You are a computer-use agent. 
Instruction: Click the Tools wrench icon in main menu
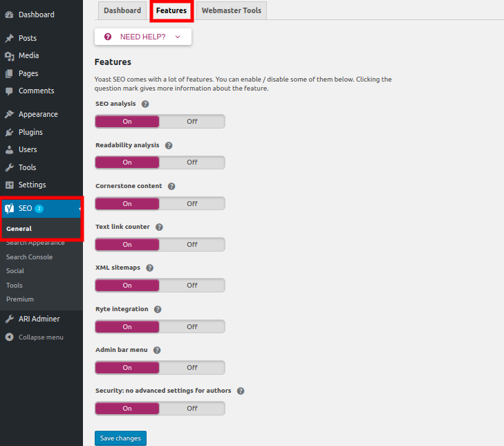coord(9,167)
